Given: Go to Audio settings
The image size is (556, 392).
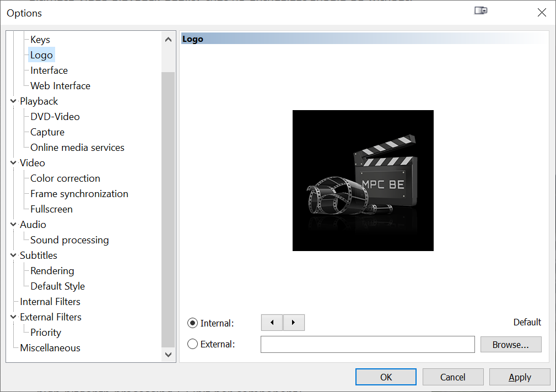Looking at the screenshot, I should point(33,225).
